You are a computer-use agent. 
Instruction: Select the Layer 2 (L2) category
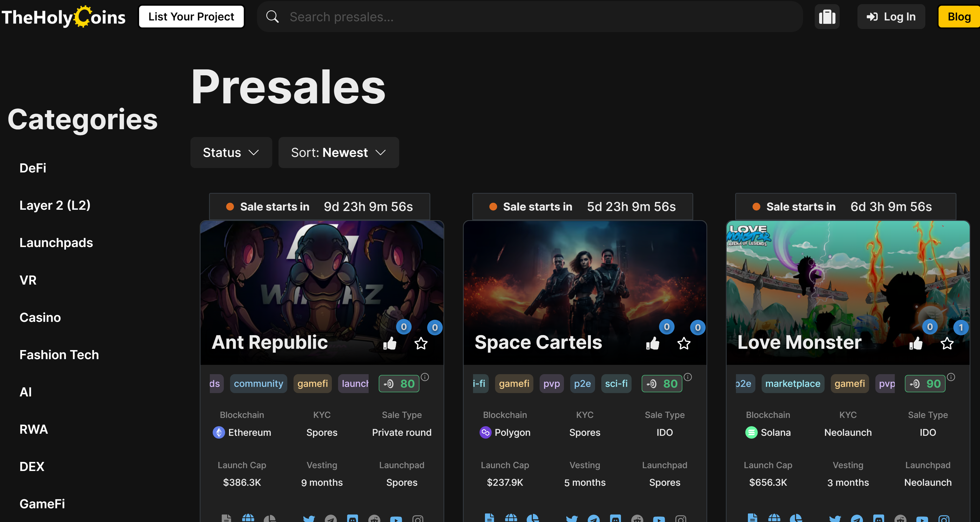(x=55, y=205)
